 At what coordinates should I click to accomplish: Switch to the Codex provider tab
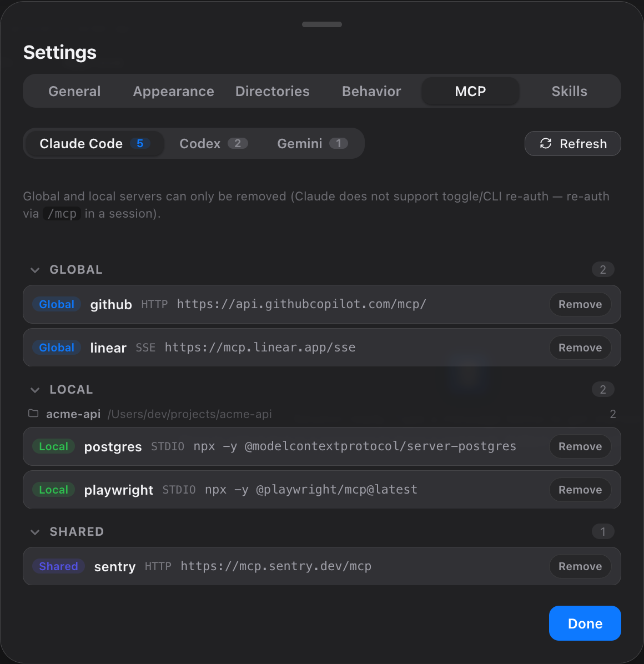[x=213, y=144]
